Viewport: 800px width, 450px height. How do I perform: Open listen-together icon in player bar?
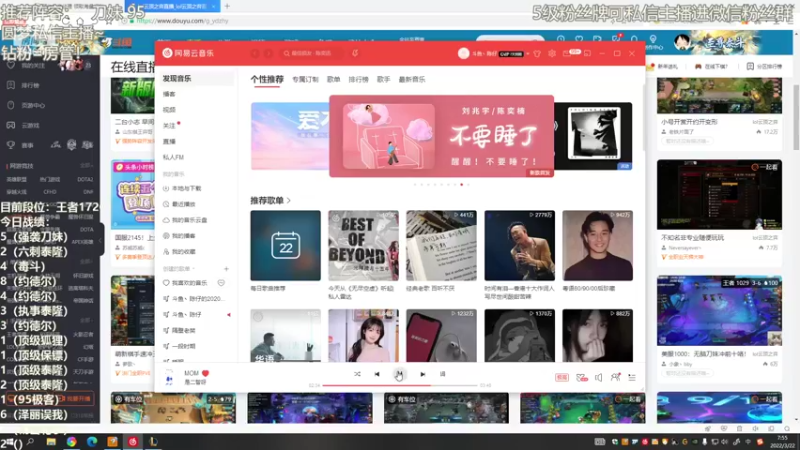615,378
